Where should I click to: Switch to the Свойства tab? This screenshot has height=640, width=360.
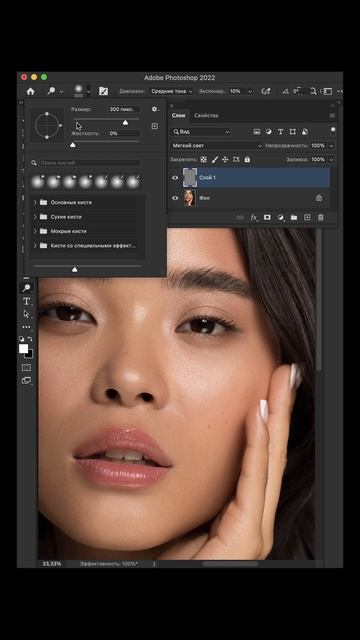(206, 116)
